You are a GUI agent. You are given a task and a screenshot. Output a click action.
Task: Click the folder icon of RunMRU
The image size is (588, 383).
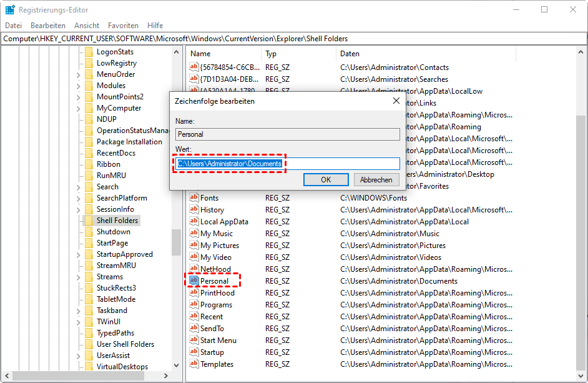tap(89, 176)
